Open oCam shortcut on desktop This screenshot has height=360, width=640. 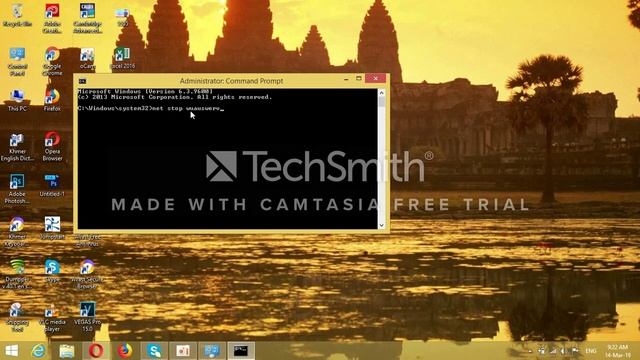(x=87, y=59)
